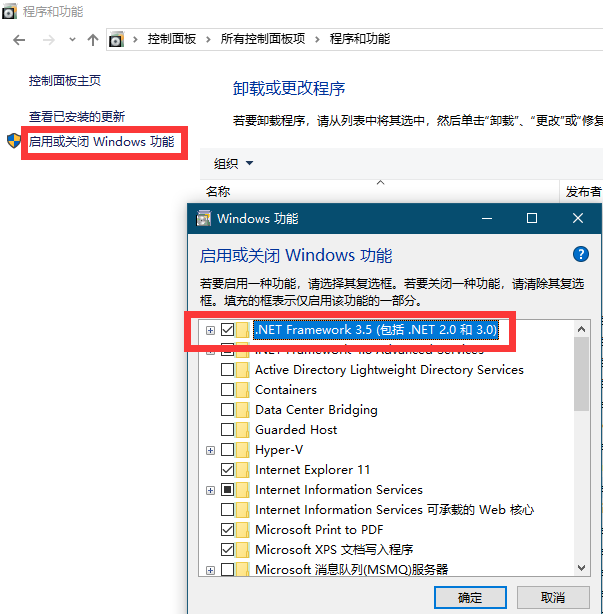Maximize the Windows 功能 dialog

tap(532, 219)
